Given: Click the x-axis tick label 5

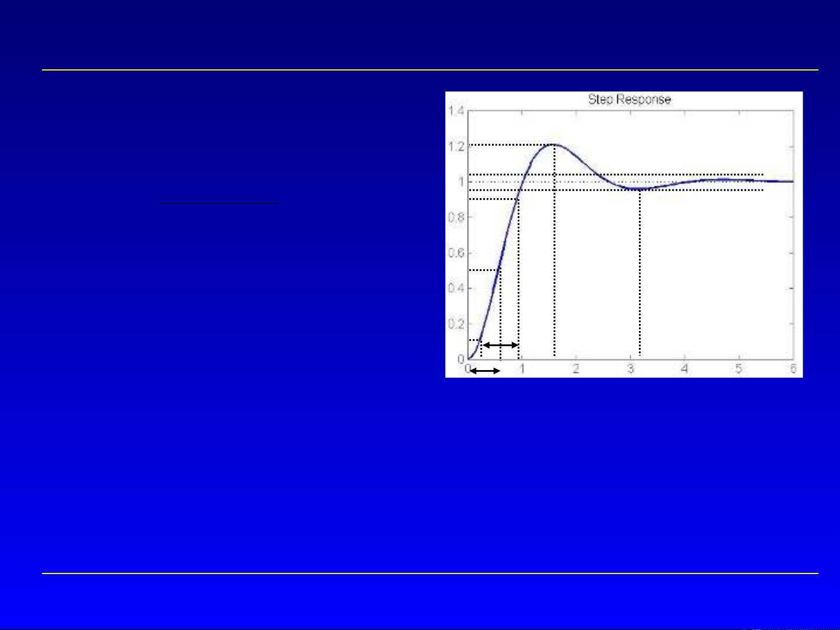Looking at the screenshot, I should [x=739, y=369].
